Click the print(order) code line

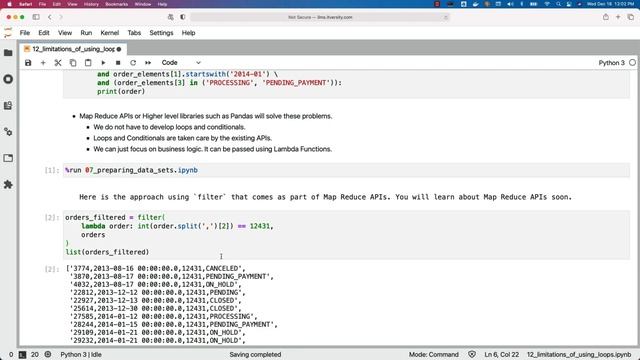coord(121,92)
